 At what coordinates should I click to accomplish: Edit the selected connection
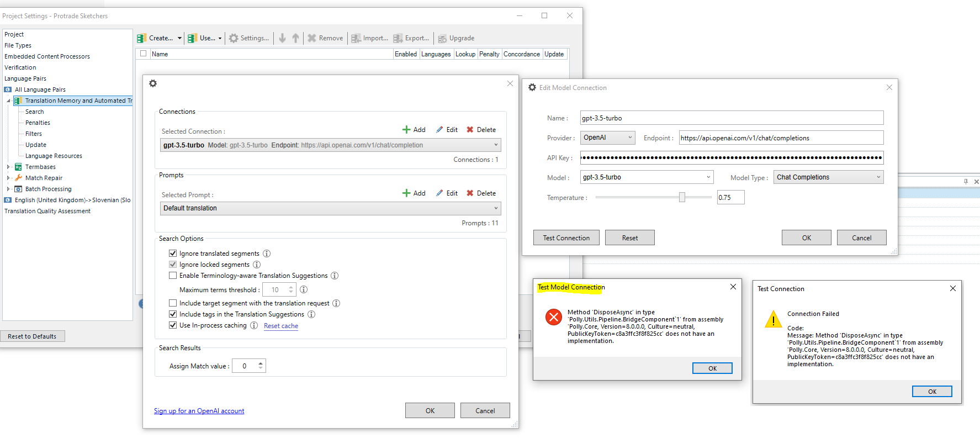tap(447, 130)
